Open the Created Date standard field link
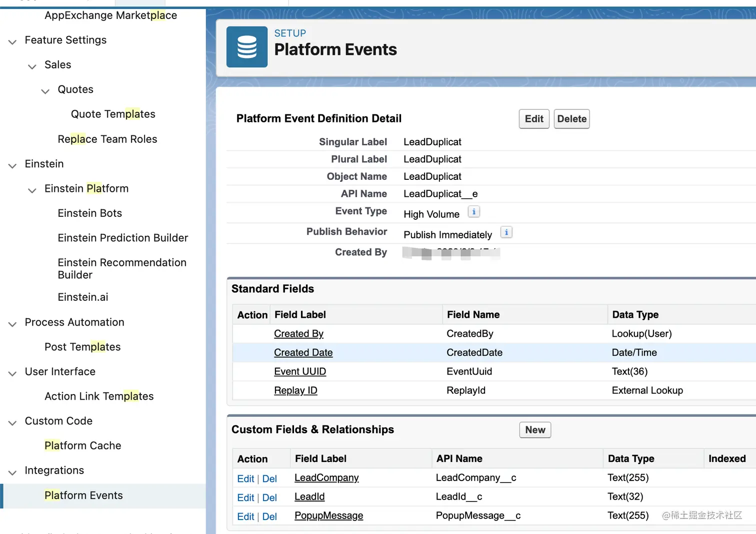This screenshot has width=756, height=534. [303, 353]
